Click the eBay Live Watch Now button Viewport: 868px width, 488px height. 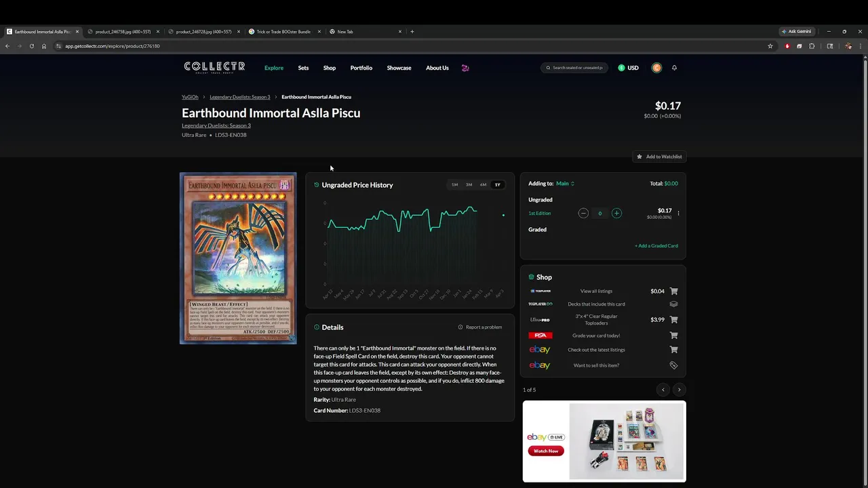coord(546,451)
